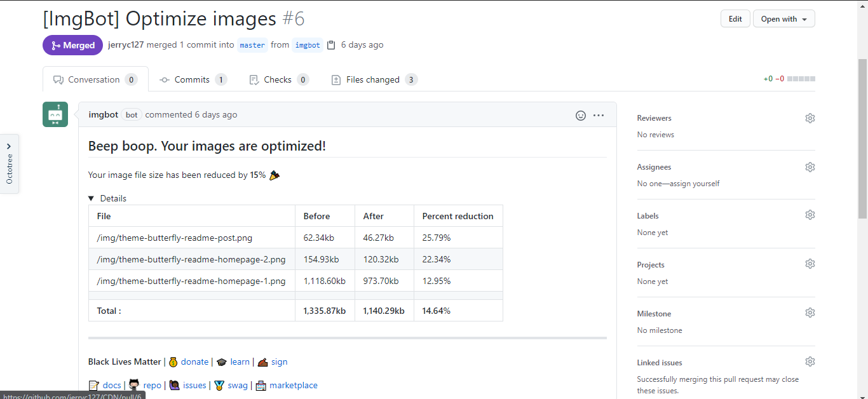Click the 12.95% reduction cell

(x=458, y=281)
